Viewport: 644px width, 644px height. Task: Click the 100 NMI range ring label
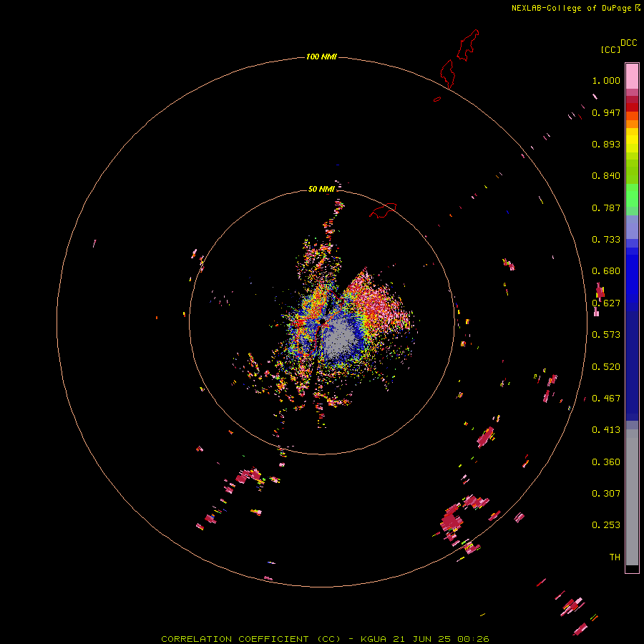(x=321, y=57)
